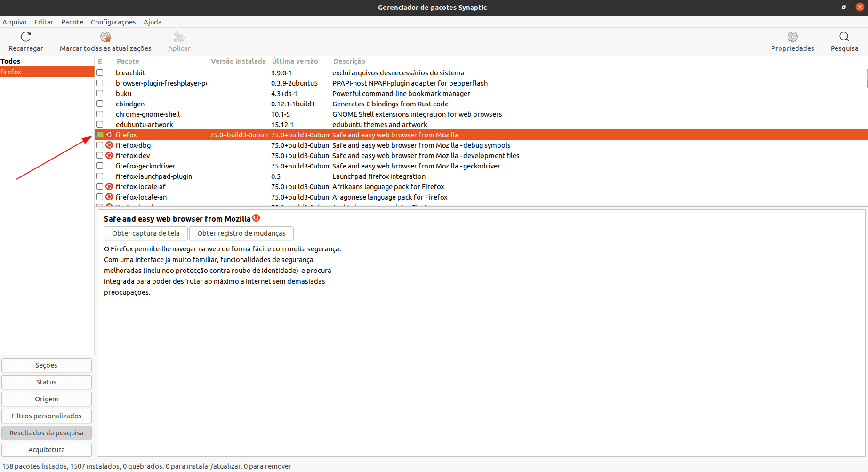Sort by the Pacote column header
This screenshot has width=868, height=472.
(x=160, y=61)
